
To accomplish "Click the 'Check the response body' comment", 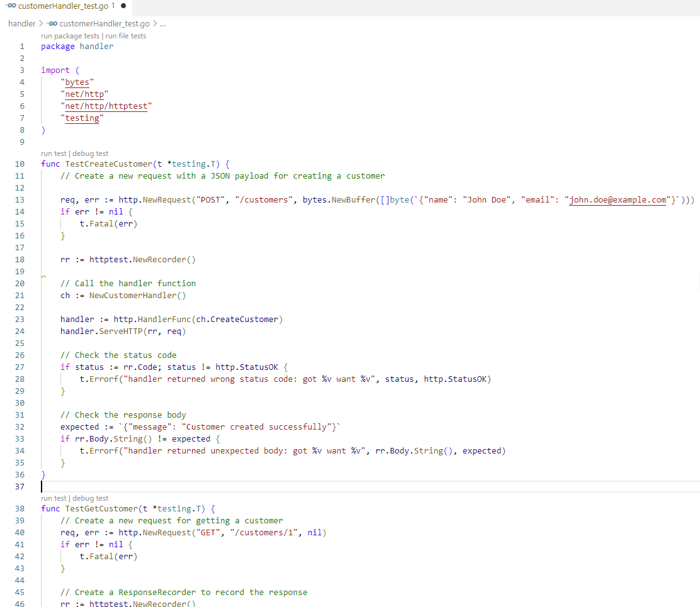I will coord(123,415).
